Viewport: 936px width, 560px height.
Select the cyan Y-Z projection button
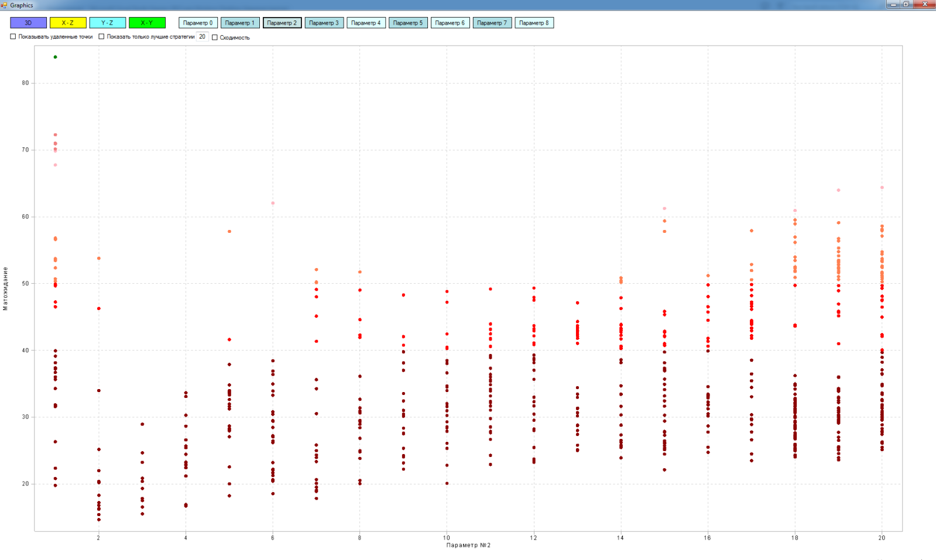[107, 23]
